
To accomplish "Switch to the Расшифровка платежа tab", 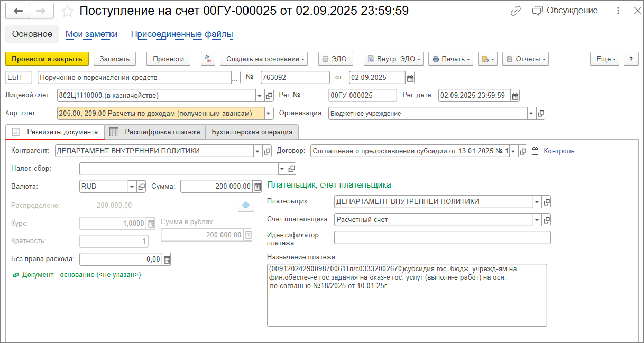I will (157, 132).
